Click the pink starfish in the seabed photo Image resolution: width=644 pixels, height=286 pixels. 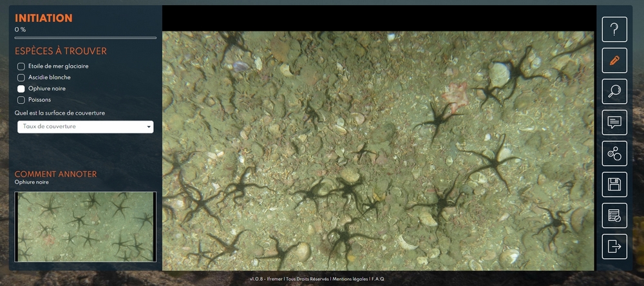pos(455,92)
